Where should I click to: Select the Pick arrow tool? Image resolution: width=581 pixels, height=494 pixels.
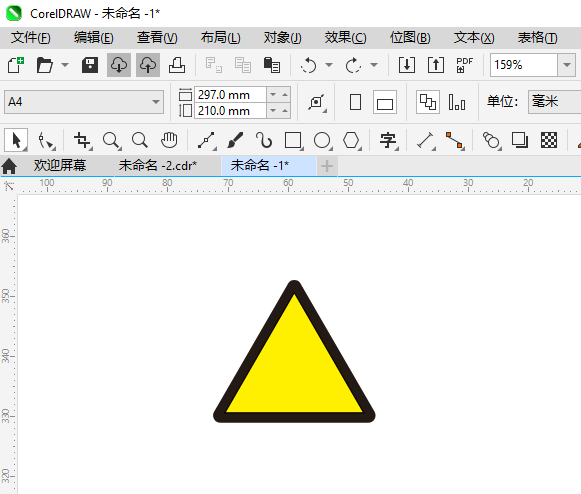(16, 140)
